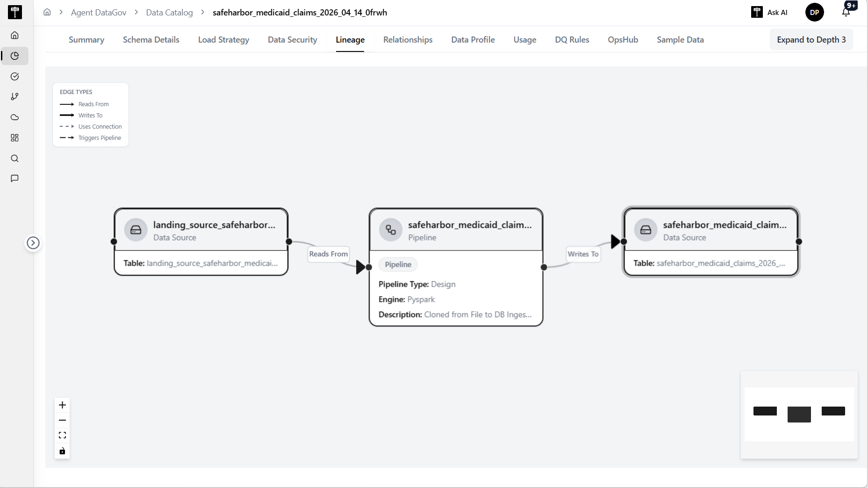The width and height of the screenshot is (868, 488).
Task: Click the Writes To legend entry
Action: coord(81,116)
